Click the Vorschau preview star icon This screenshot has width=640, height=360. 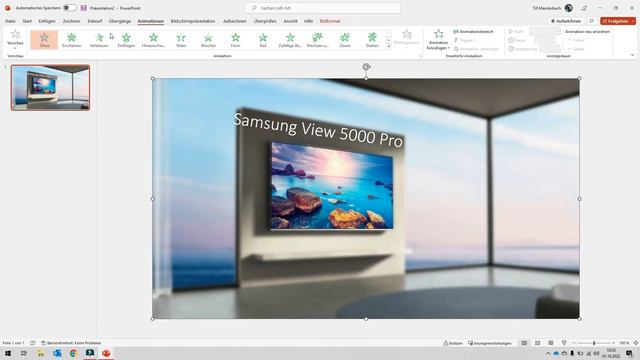(16, 35)
